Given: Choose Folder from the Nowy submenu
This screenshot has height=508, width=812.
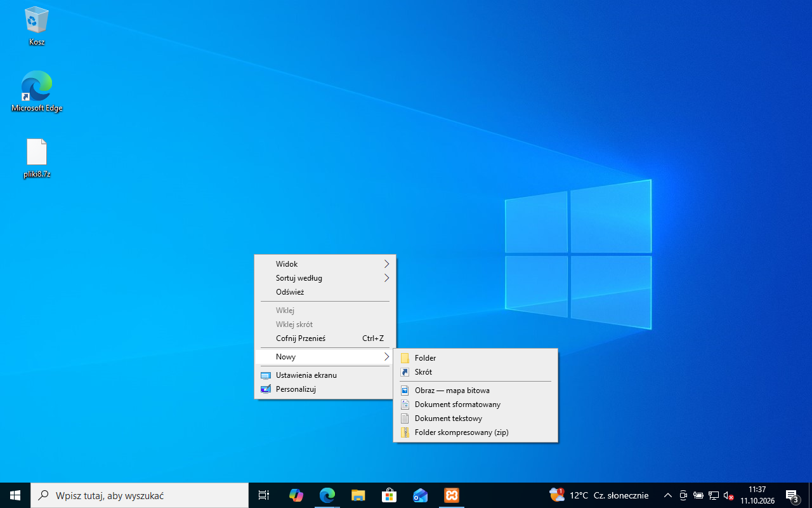Looking at the screenshot, I should pyautogui.click(x=475, y=358).
